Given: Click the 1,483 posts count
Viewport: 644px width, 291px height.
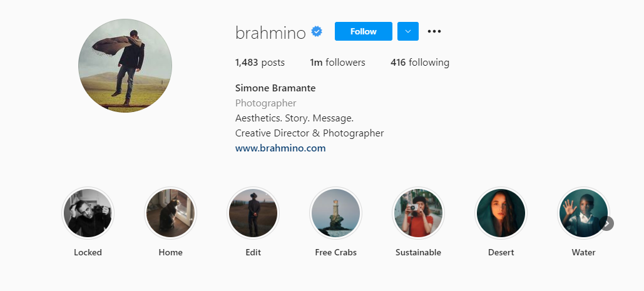Looking at the screenshot, I should [x=260, y=63].
